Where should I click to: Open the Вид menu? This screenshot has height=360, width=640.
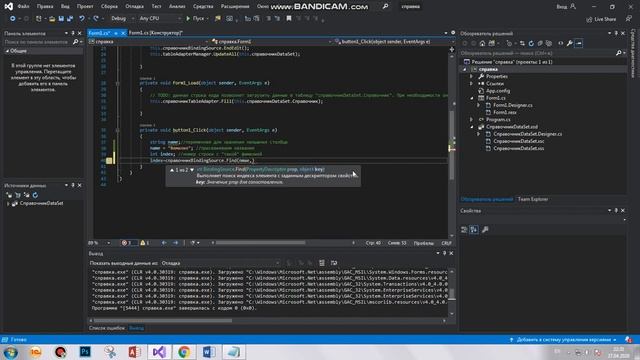[65, 7]
